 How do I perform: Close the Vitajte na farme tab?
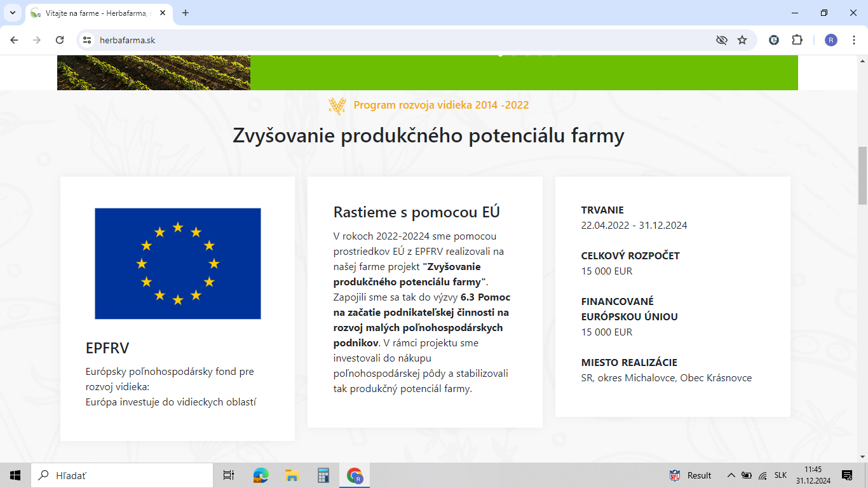coord(163,13)
